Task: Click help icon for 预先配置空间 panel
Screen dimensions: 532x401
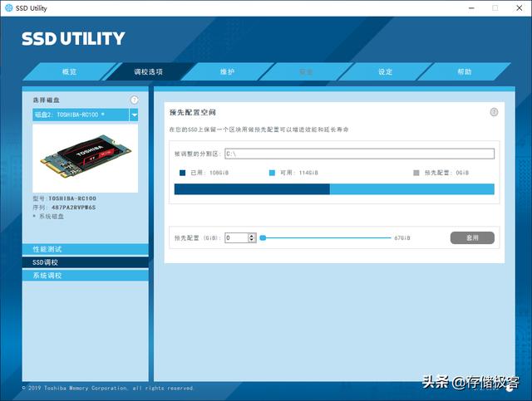Action: pos(494,112)
